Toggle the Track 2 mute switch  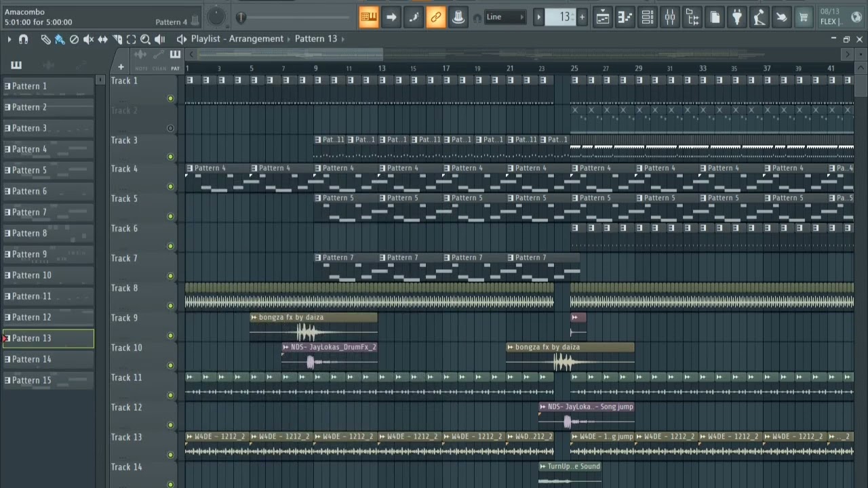(170, 128)
